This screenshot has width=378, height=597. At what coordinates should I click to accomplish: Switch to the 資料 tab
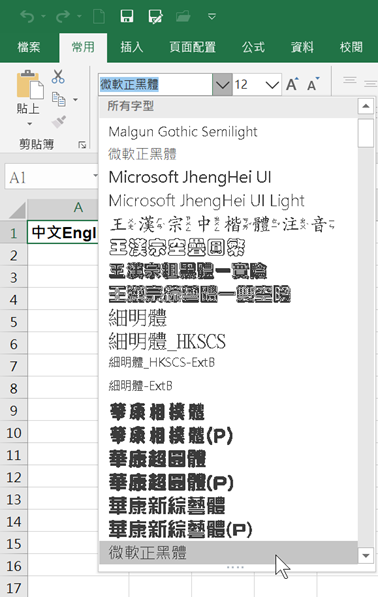click(302, 47)
